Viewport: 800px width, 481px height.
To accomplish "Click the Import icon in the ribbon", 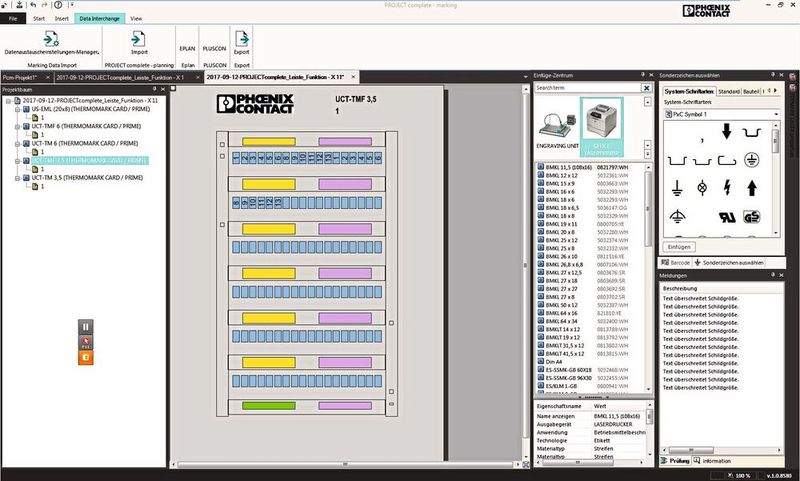I will tap(139, 39).
